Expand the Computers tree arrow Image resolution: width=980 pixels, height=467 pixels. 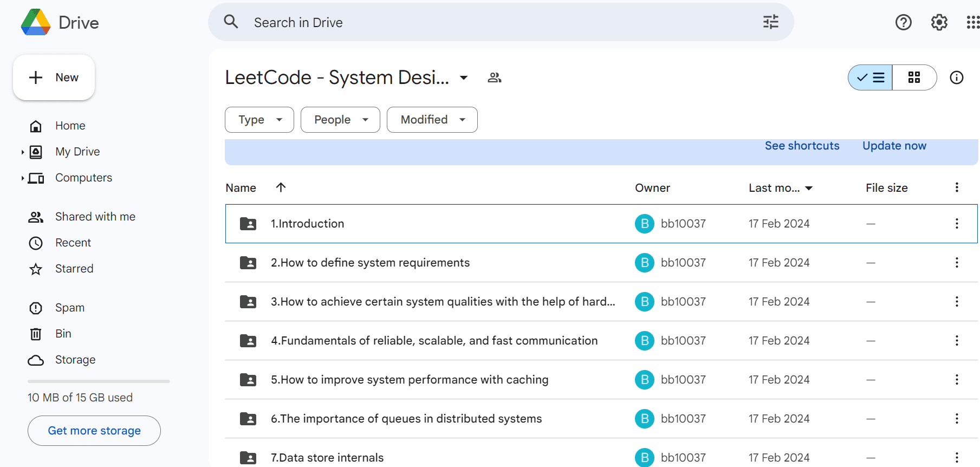pyautogui.click(x=22, y=178)
